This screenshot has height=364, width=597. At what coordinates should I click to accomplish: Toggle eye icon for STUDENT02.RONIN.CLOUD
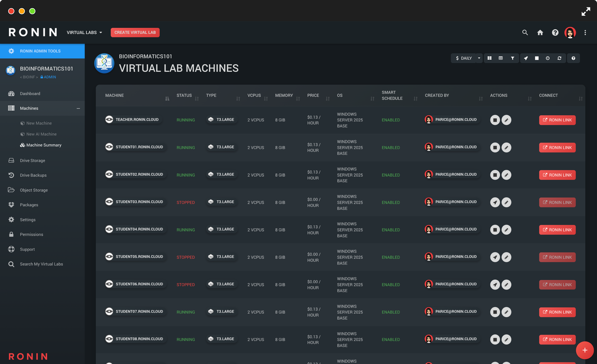coord(109,174)
